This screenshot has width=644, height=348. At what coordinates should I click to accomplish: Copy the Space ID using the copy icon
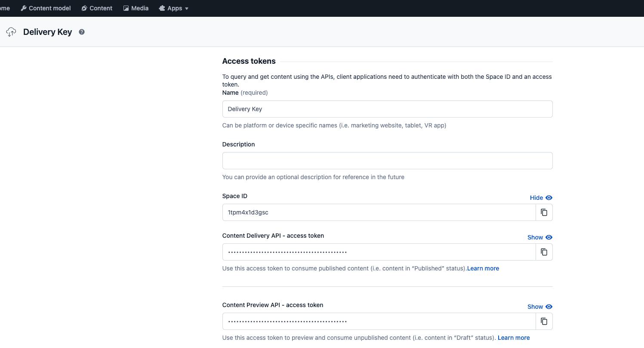(544, 212)
